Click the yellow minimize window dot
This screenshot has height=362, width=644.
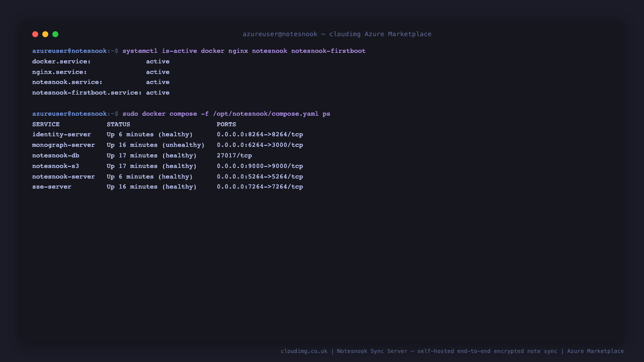click(x=45, y=34)
